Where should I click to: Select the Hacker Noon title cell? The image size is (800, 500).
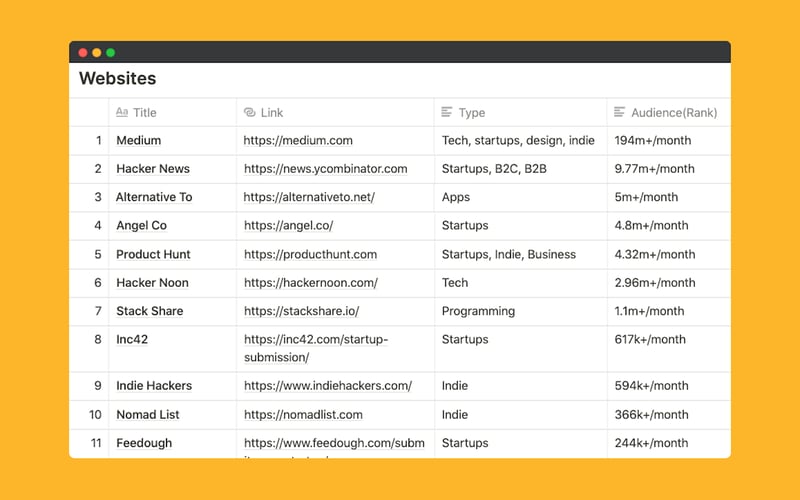pyautogui.click(x=172, y=283)
